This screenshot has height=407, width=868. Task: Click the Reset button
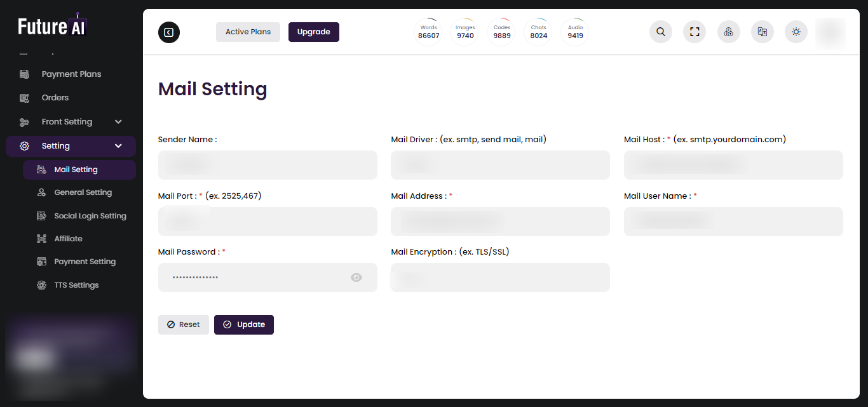point(184,324)
